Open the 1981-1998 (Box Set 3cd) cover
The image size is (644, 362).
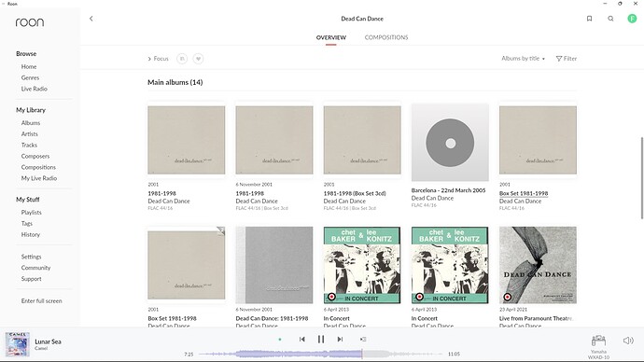362,140
